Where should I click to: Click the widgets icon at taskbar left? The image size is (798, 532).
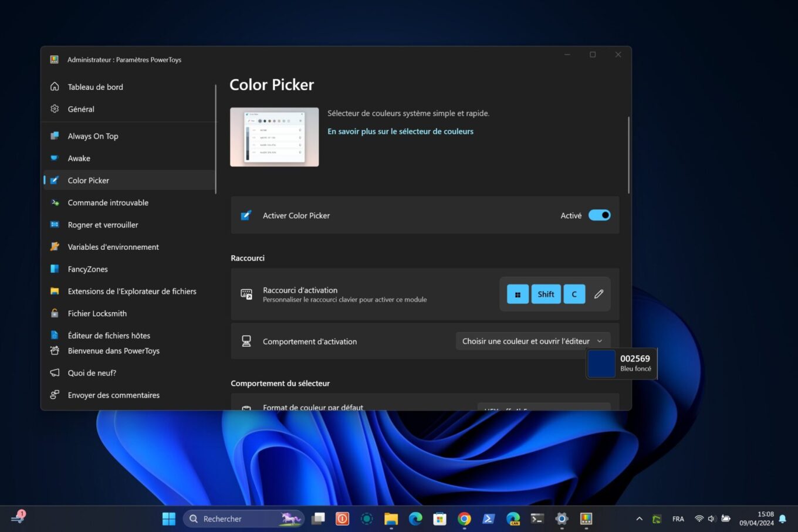pyautogui.click(x=18, y=517)
